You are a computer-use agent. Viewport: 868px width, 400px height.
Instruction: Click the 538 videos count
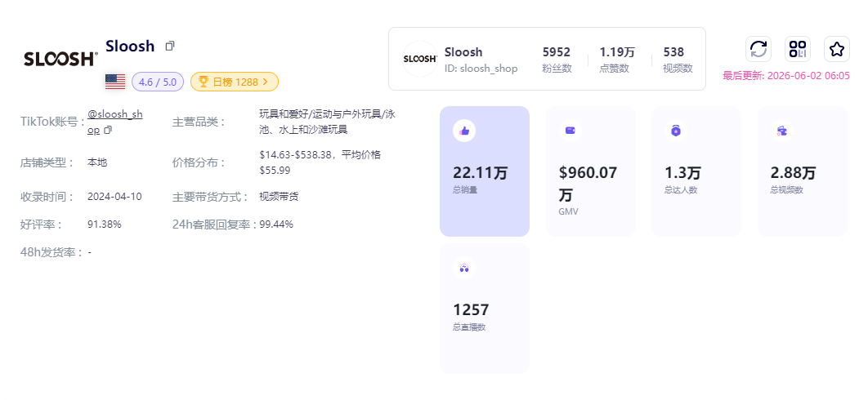click(x=673, y=52)
